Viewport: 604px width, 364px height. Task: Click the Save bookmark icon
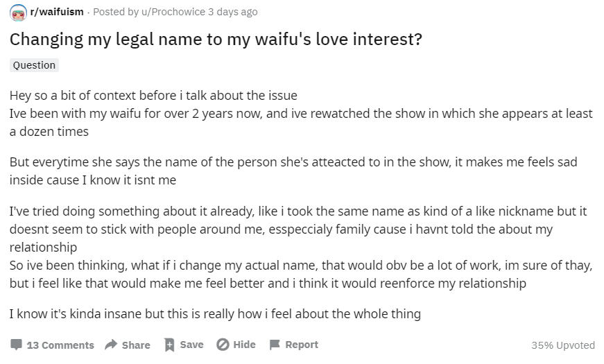click(x=169, y=345)
